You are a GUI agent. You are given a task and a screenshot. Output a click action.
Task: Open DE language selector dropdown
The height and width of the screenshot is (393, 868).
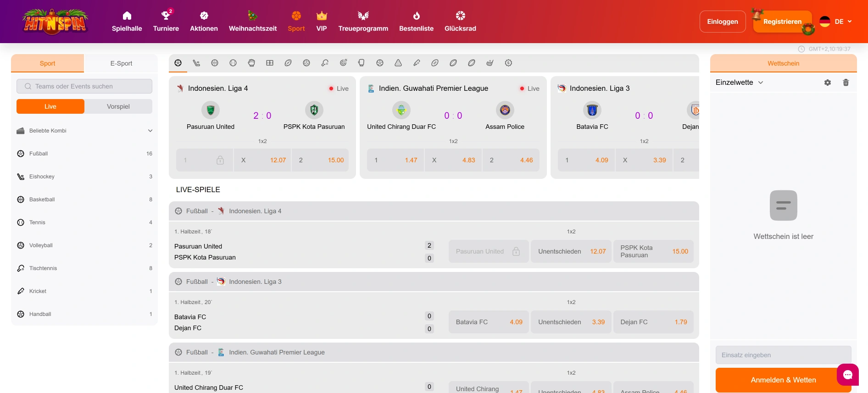[x=836, y=22]
